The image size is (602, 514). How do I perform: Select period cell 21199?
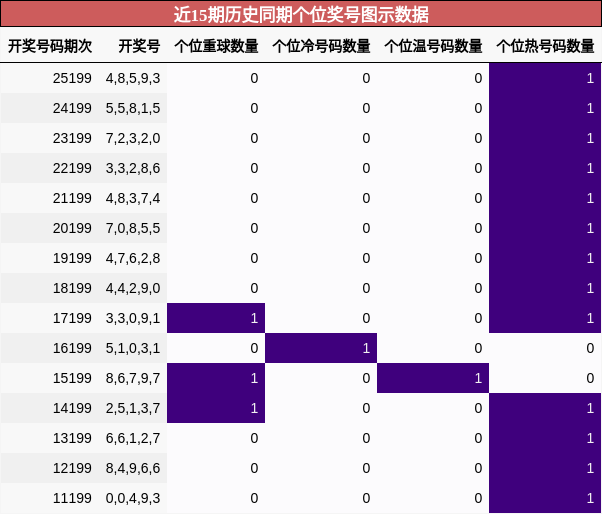pos(72,198)
